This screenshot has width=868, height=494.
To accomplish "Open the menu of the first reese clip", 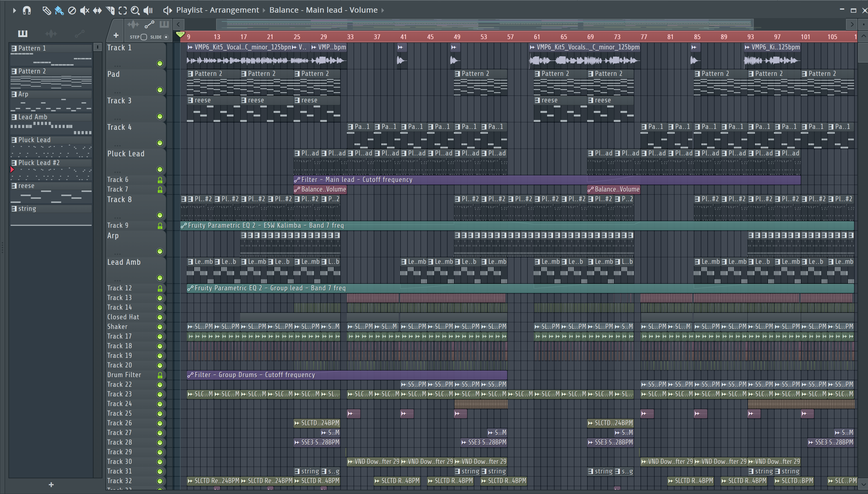I will coord(190,100).
